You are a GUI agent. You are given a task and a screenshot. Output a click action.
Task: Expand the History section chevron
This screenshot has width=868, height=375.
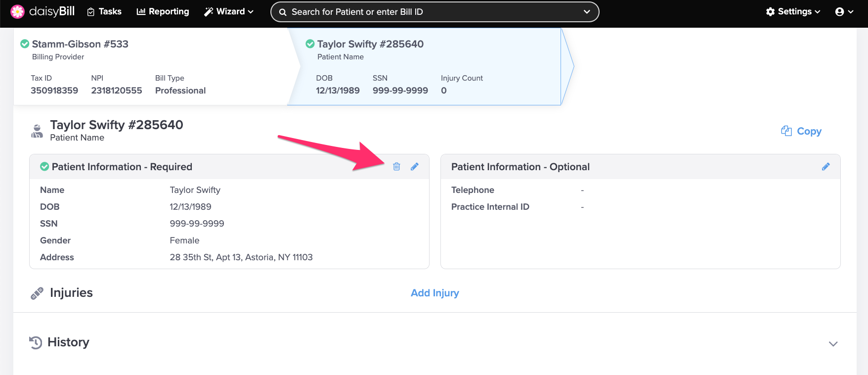pyautogui.click(x=833, y=344)
